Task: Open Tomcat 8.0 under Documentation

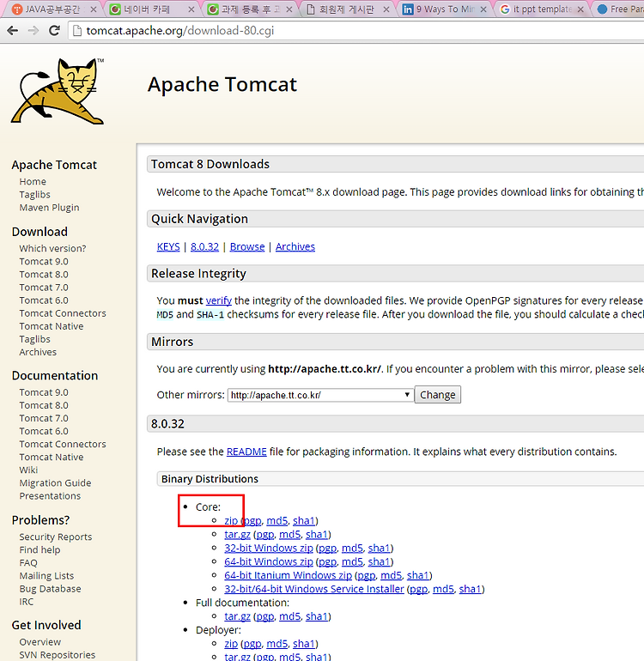Action: (x=44, y=405)
